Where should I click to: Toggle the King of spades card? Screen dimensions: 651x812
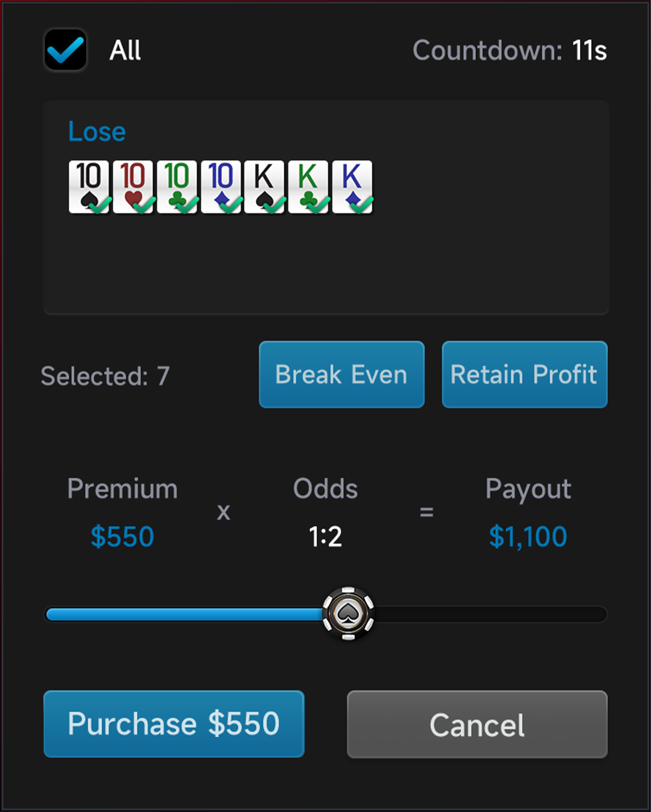(x=264, y=187)
